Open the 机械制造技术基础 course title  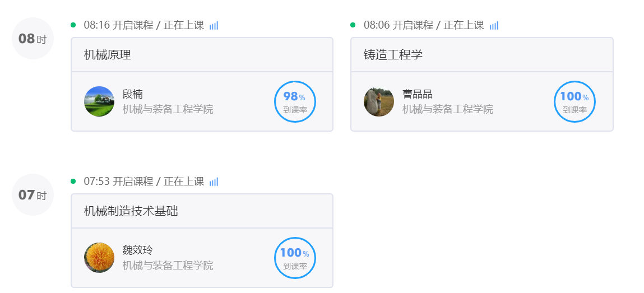coord(131,211)
